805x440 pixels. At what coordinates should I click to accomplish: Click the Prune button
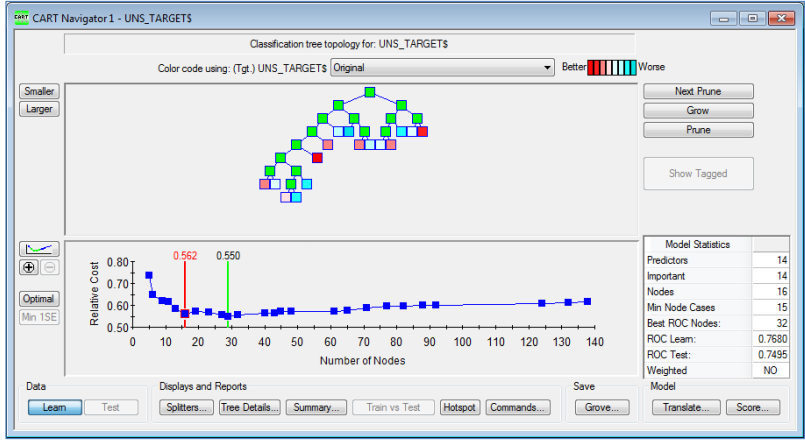[x=698, y=130]
